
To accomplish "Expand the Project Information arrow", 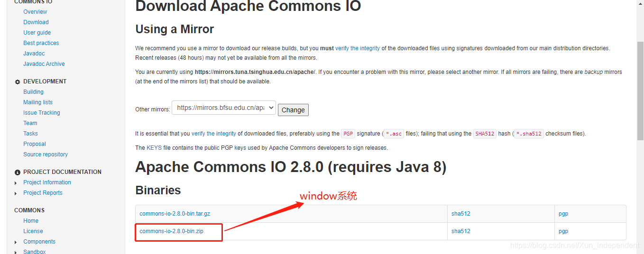I will pyautogui.click(x=16, y=183).
